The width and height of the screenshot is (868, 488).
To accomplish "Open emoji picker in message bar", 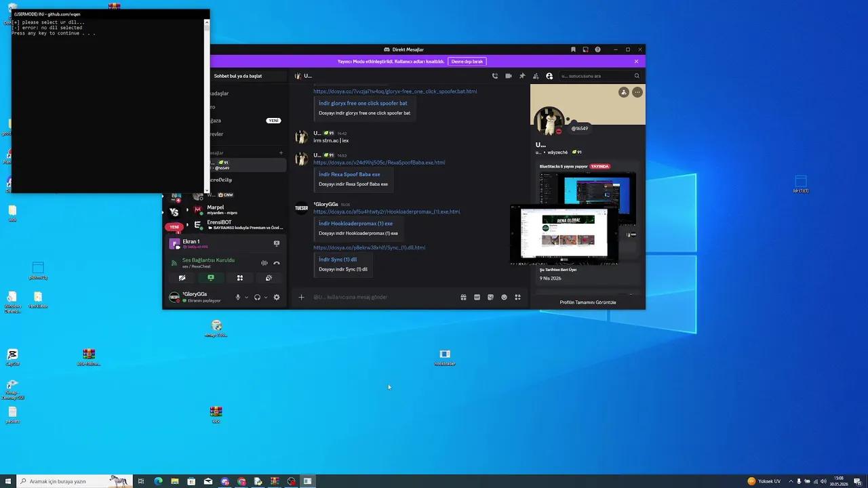I will pos(504,297).
